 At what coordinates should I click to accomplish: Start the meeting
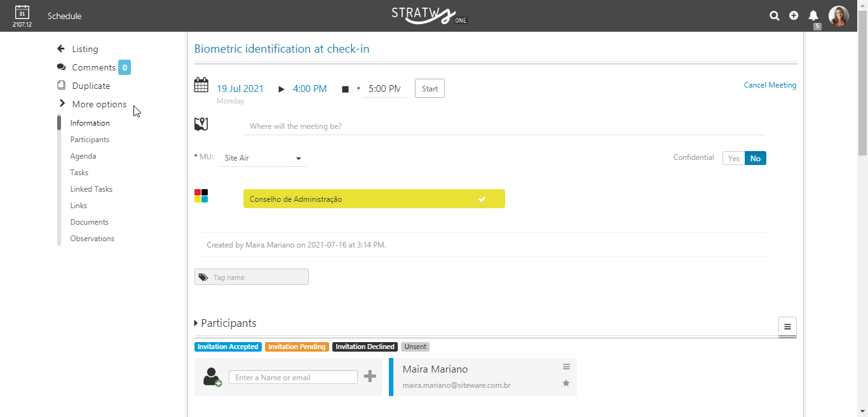pyautogui.click(x=430, y=89)
